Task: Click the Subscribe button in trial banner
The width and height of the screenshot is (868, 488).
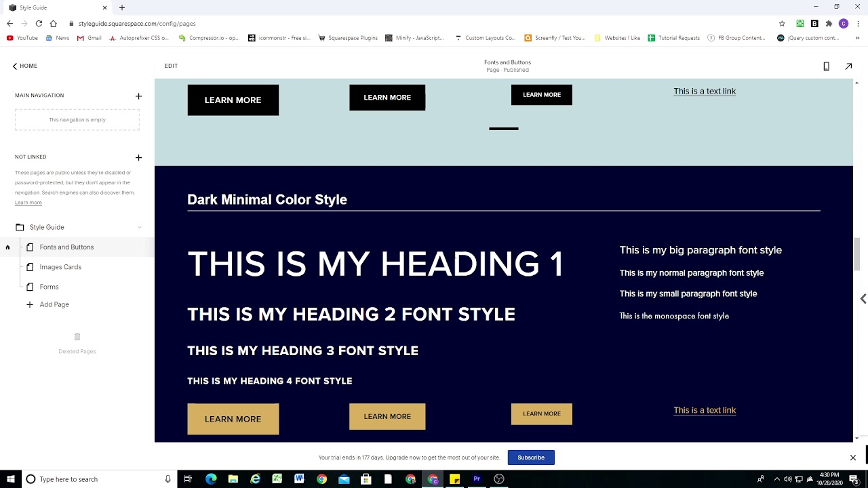Action: click(531, 457)
